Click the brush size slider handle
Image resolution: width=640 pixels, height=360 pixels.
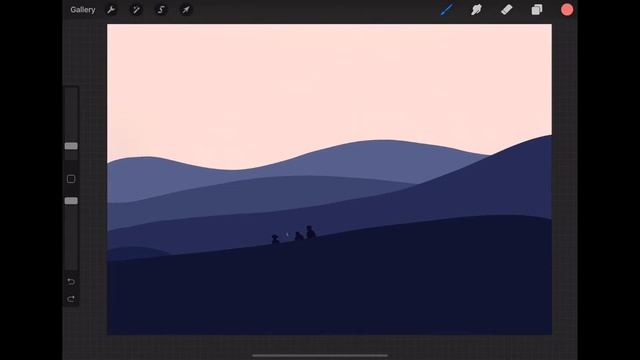[x=71, y=146]
